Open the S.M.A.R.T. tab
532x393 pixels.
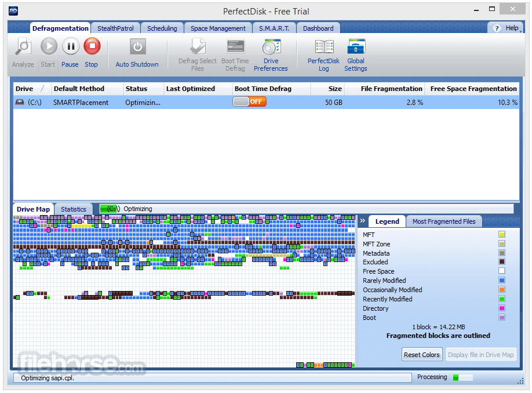pos(274,28)
